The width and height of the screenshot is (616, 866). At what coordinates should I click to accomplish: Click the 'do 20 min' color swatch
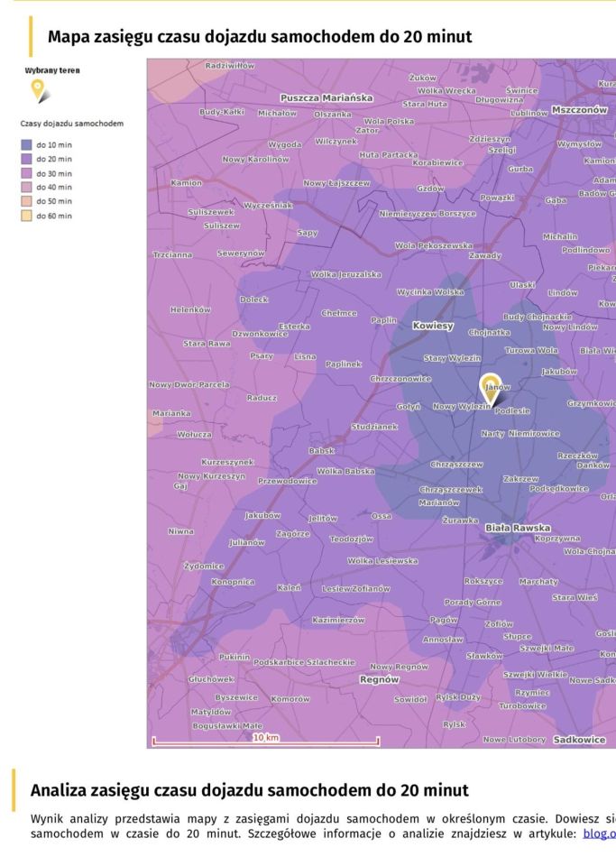26,159
